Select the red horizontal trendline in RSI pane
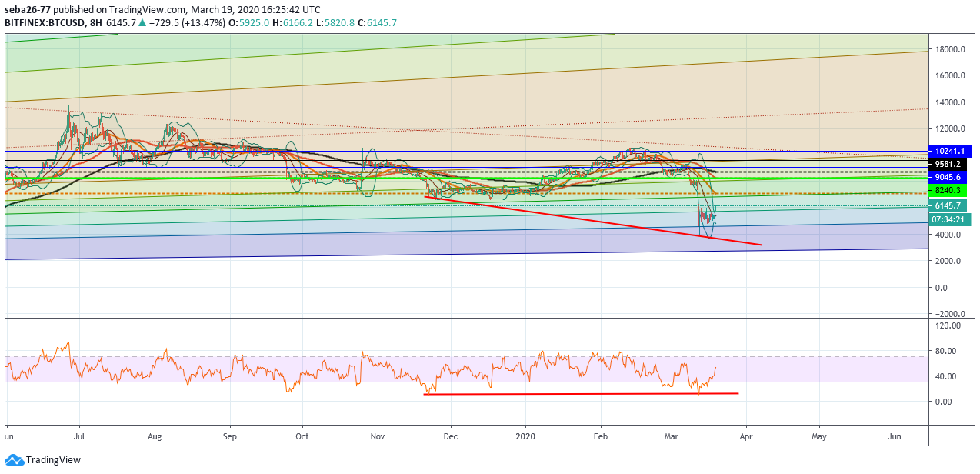Screen dimensions: 980x474 pos(581,394)
